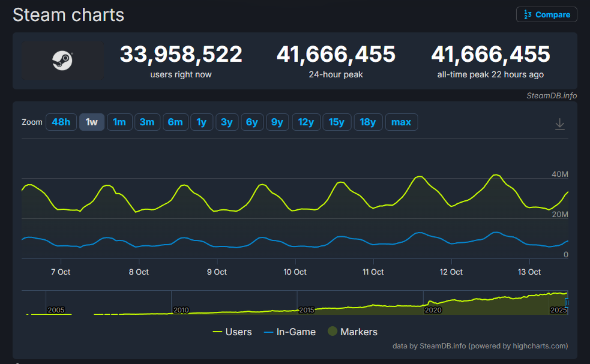Select the max zoom range
The height and width of the screenshot is (364, 590).
[401, 122]
